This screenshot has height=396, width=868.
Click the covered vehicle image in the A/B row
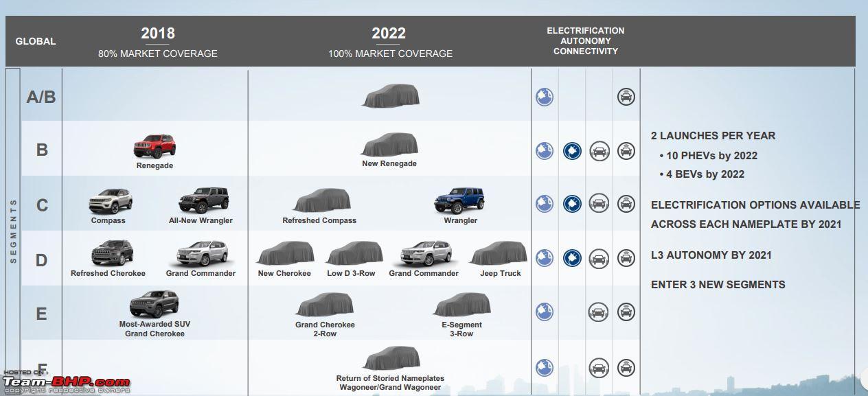click(x=390, y=95)
